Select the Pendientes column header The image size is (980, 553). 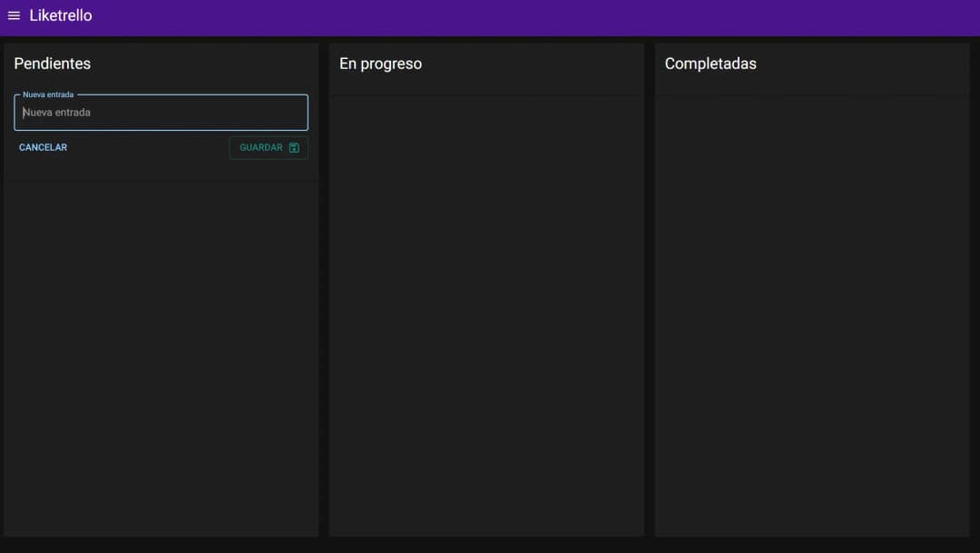pos(52,64)
